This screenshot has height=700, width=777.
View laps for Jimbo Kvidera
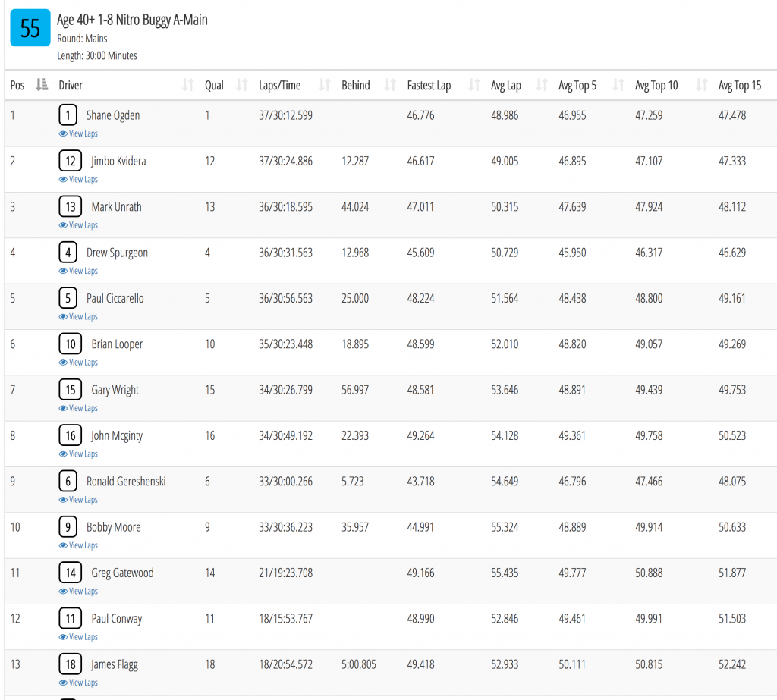click(78, 179)
